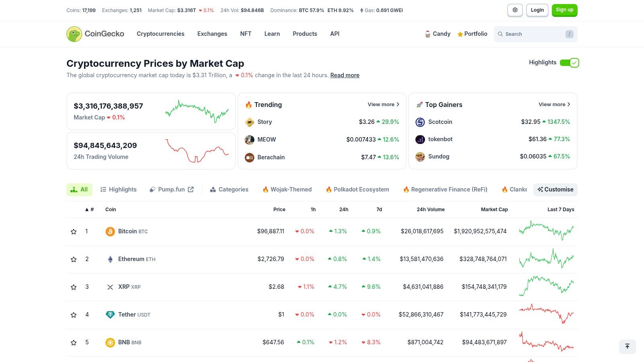This screenshot has height=362, width=644.
Task: Click the Story coin icon in Trending
Action: [250, 122]
